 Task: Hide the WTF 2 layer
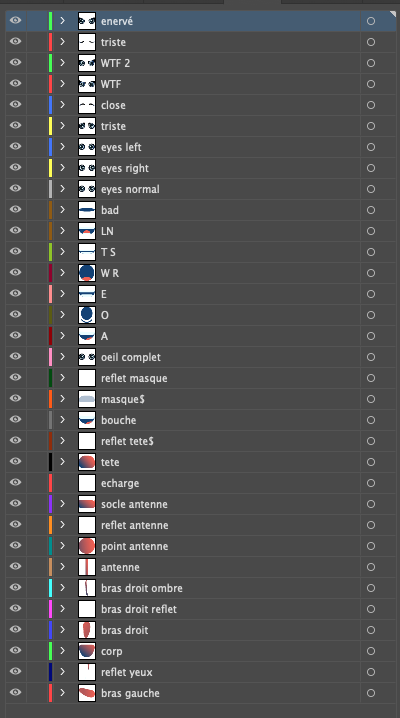16,63
